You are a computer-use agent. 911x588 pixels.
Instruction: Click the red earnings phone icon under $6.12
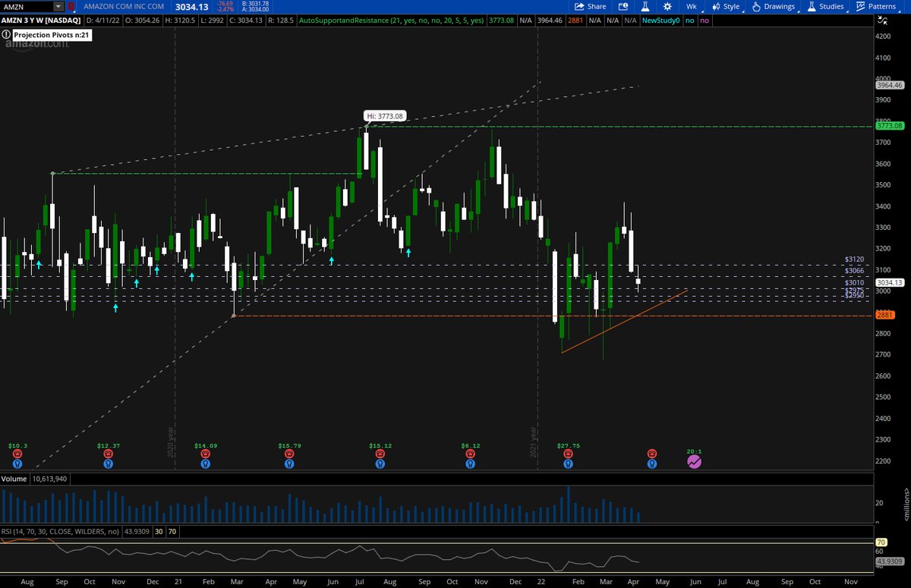click(470, 454)
